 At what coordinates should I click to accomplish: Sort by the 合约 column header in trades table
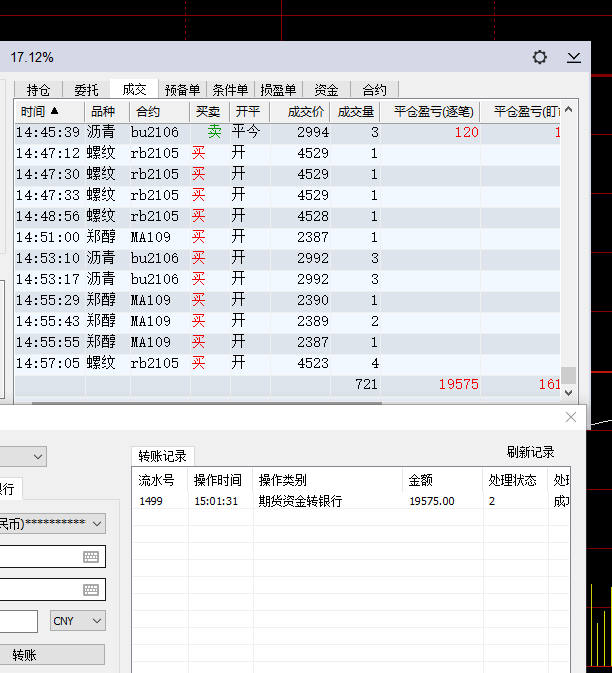tap(159, 112)
